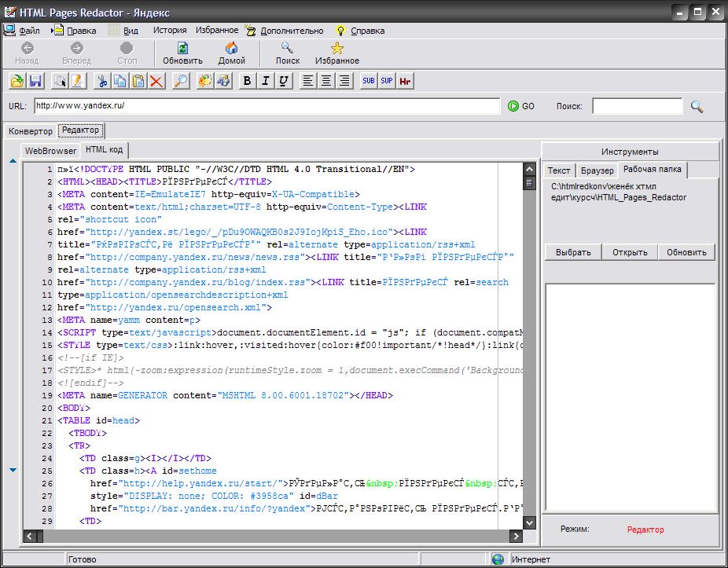Click the cut scissors icon

click(x=101, y=81)
